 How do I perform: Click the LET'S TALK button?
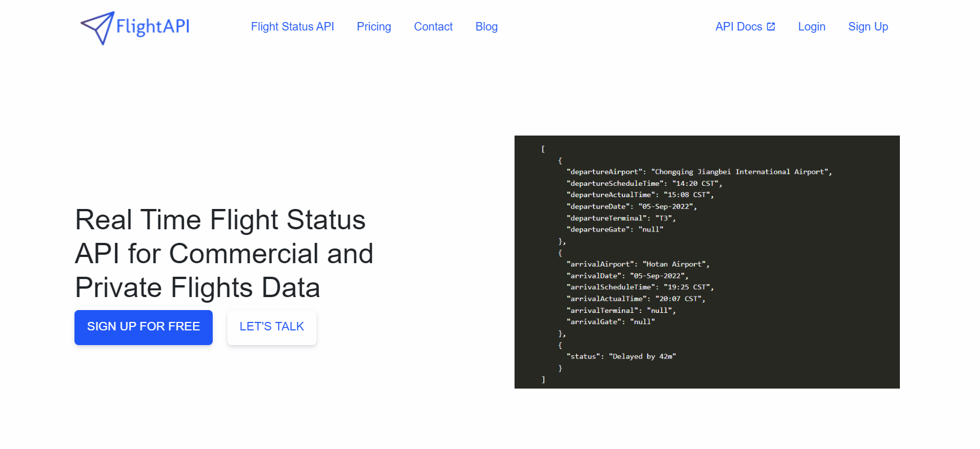coord(272,327)
